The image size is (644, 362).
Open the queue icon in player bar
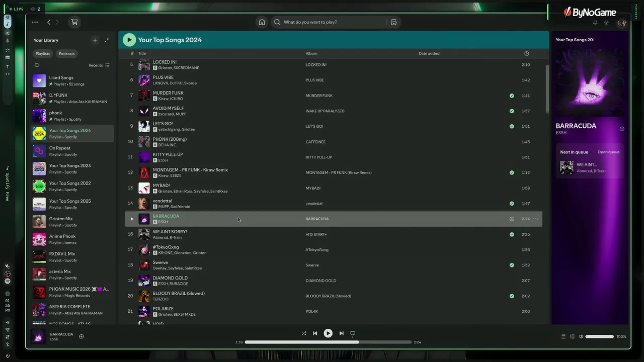tap(563, 336)
